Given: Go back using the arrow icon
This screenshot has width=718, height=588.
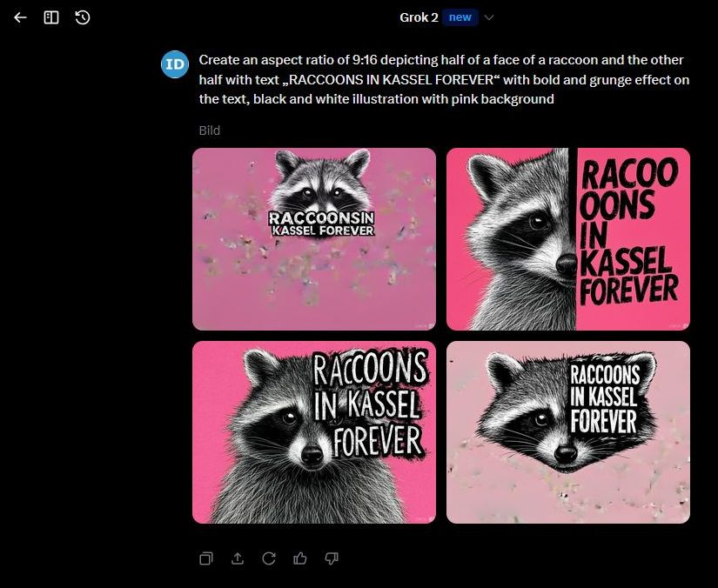Looking at the screenshot, I should coord(20,17).
